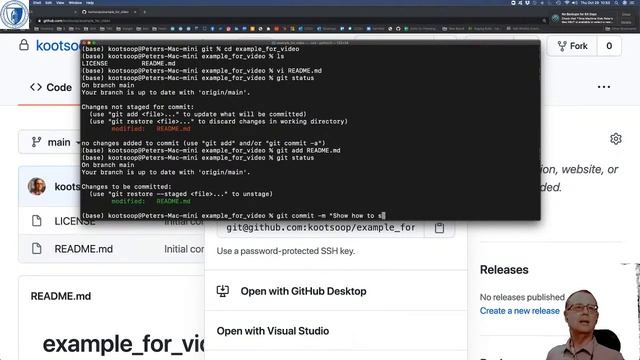Screen dimensions: 640x360
Task: Click Create a new release link
Action: click(520, 311)
